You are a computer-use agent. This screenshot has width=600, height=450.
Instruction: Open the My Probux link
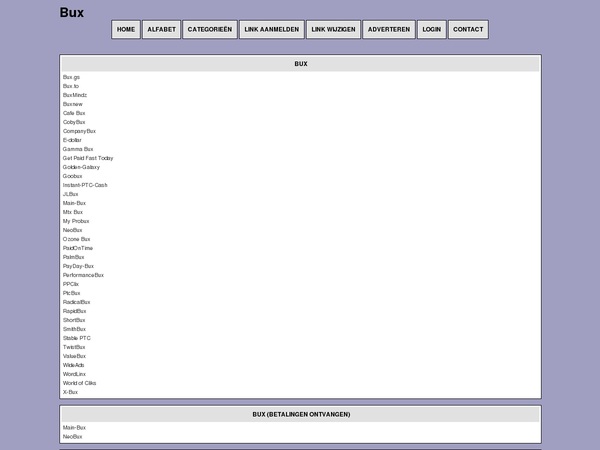(76, 221)
